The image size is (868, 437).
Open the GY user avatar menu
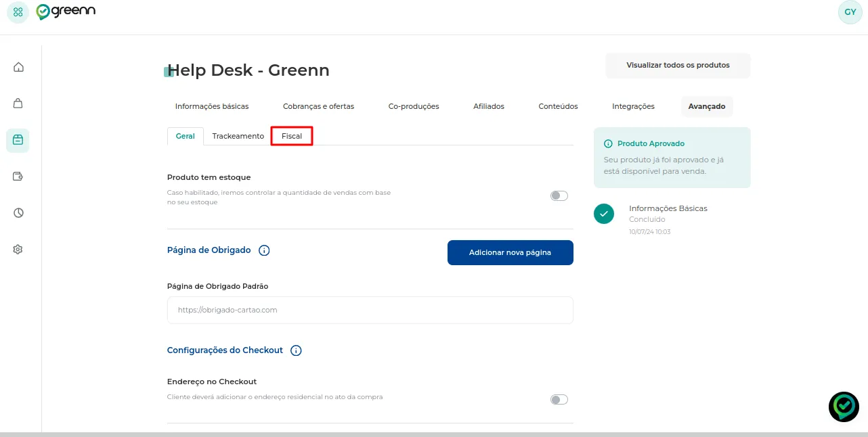pyautogui.click(x=850, y=12)
